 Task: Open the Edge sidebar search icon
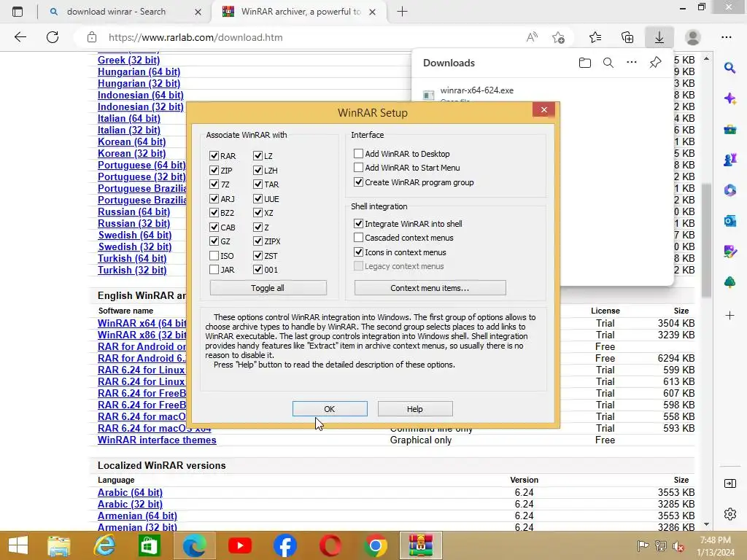[x=729, y=68]
